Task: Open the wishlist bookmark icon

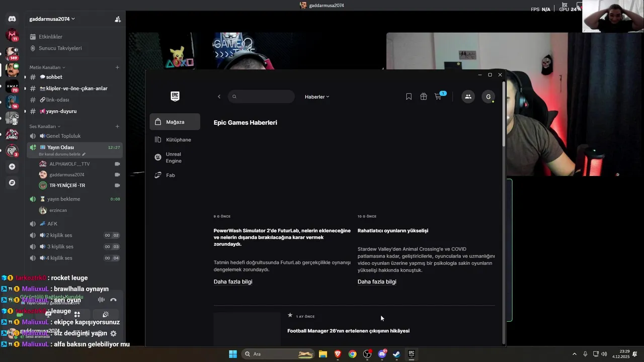Action: click(x=409, y=97)
